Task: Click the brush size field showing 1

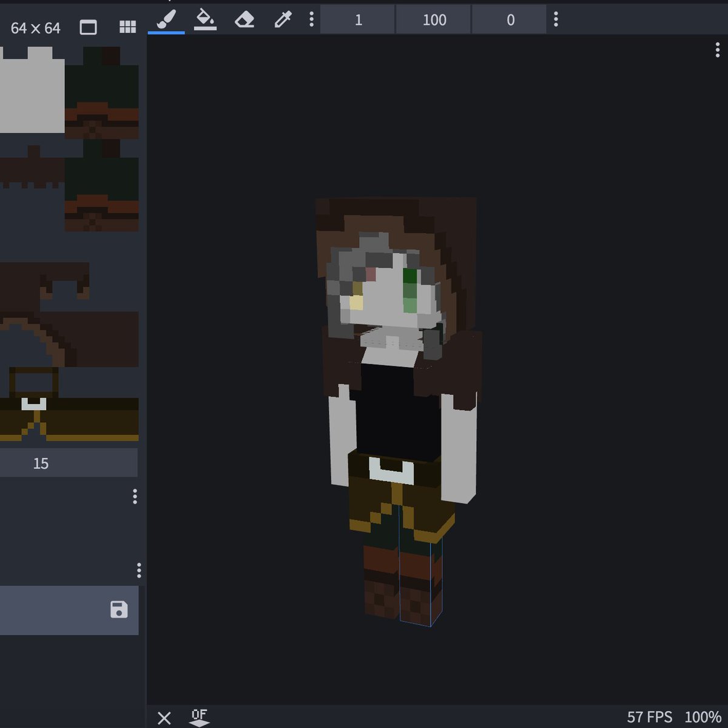Action: coord(358,20)
